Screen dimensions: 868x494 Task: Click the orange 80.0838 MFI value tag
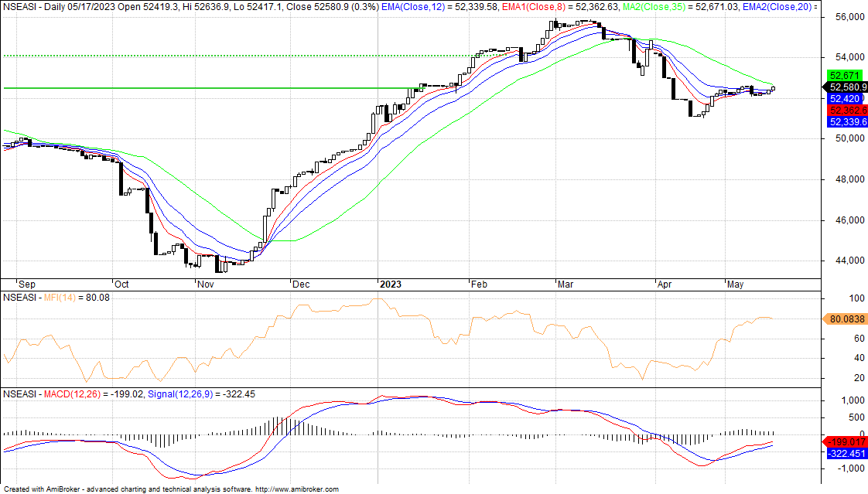[x=844, y=319]
